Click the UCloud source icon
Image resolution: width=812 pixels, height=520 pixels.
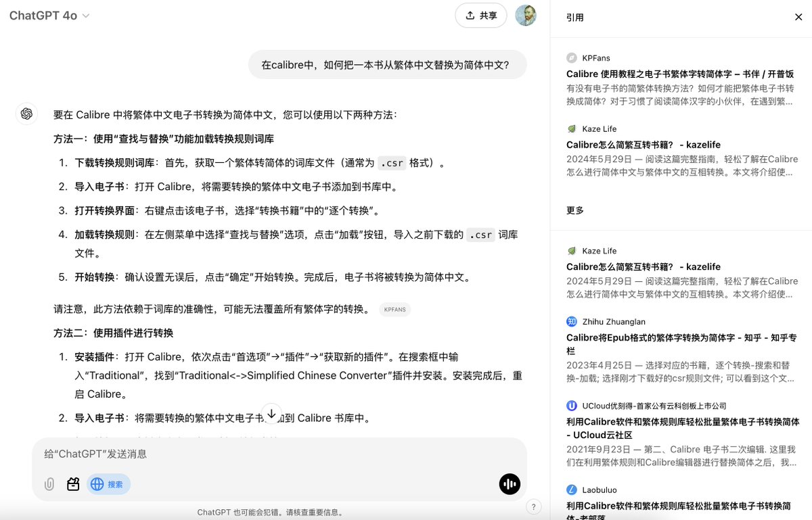point(572,406)
